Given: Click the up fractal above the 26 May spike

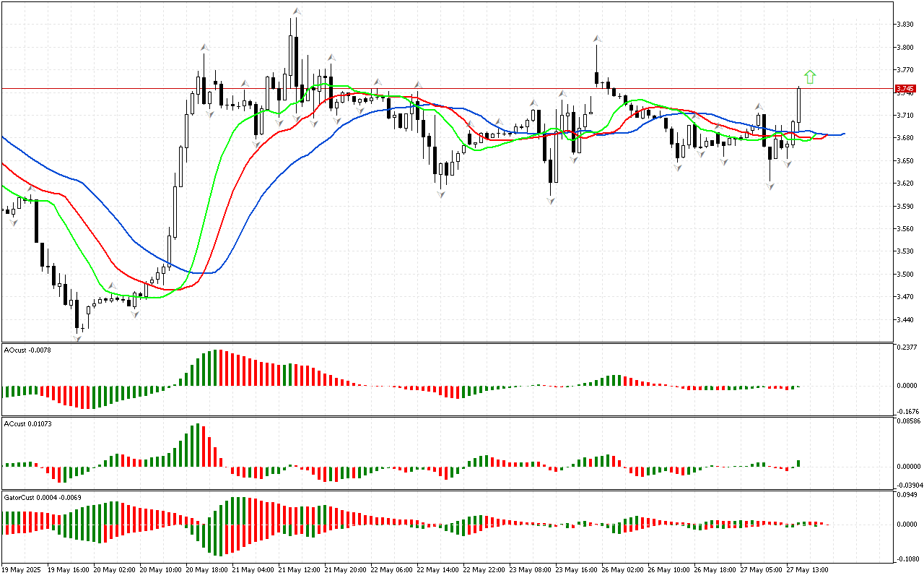Looking at the screenshot, I should [597, 38].
